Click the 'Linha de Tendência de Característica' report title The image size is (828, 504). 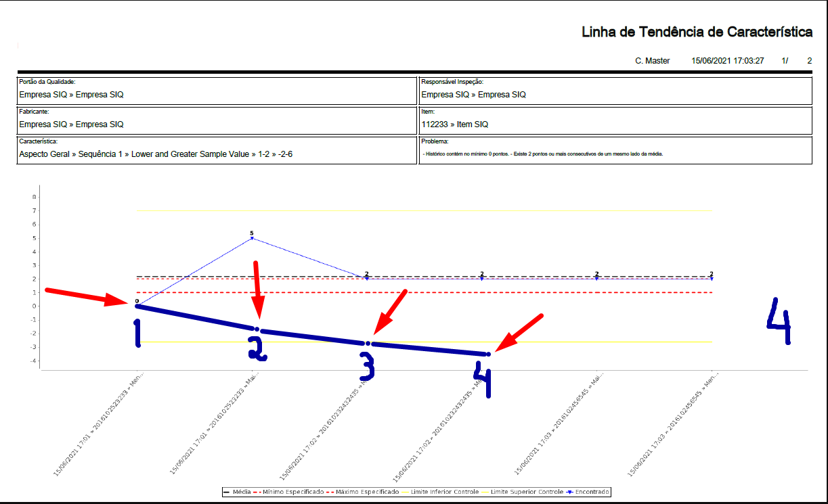pos(697,32)
